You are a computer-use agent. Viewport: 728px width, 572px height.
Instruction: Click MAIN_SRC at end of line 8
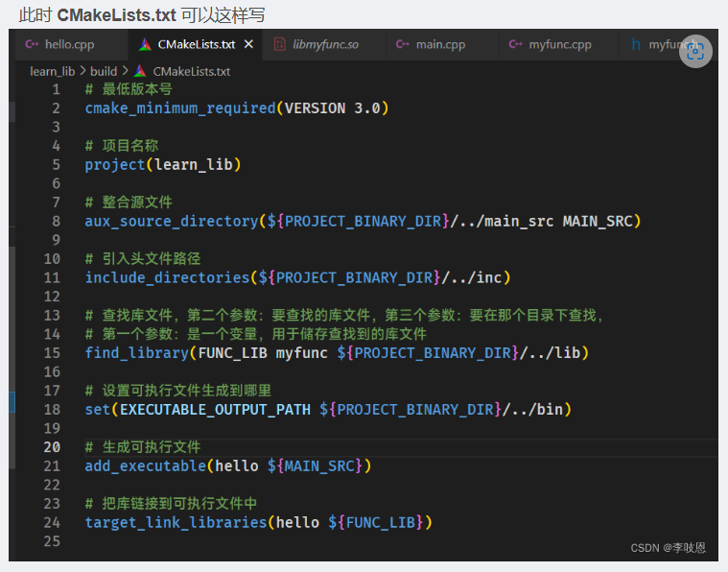tap(598, 221)
